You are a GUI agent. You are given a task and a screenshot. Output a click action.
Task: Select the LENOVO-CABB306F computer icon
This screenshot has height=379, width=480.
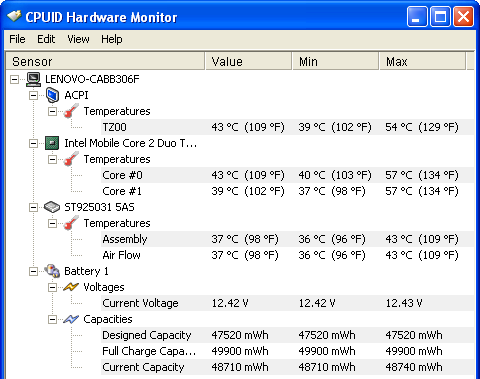[x=34, y=79]
